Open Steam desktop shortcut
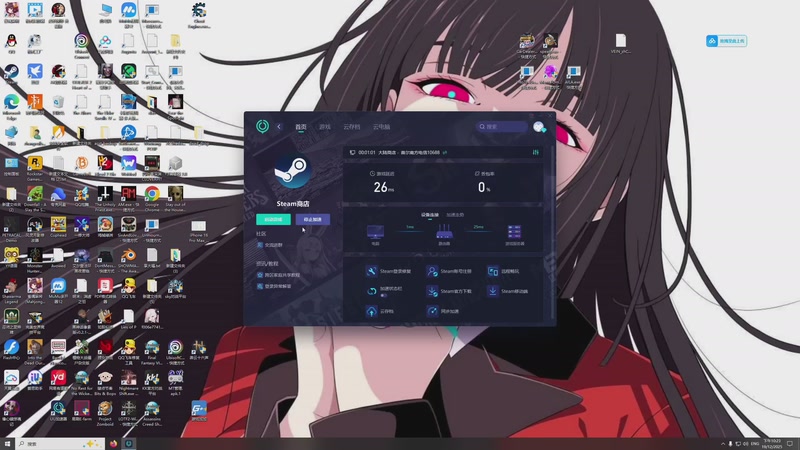Image resolution: width=800 pixels, height=450 pixels. click(11, 74)
